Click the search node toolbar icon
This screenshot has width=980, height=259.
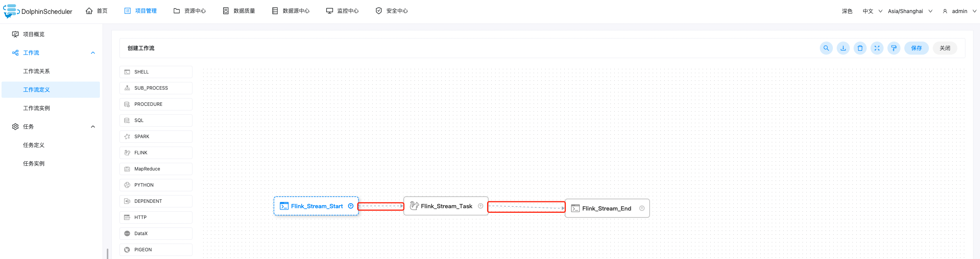826,48
